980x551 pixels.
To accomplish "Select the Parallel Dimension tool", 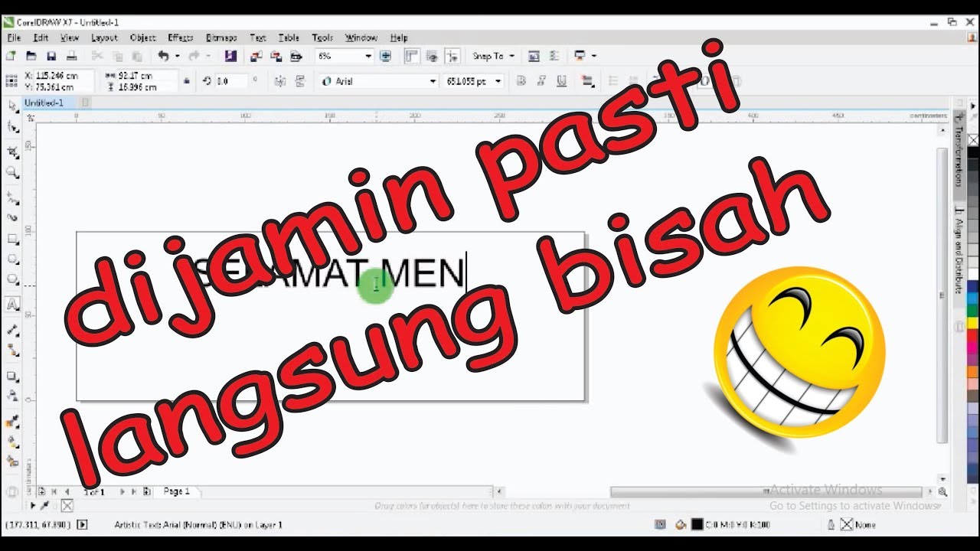I will (x=13, y=330).
